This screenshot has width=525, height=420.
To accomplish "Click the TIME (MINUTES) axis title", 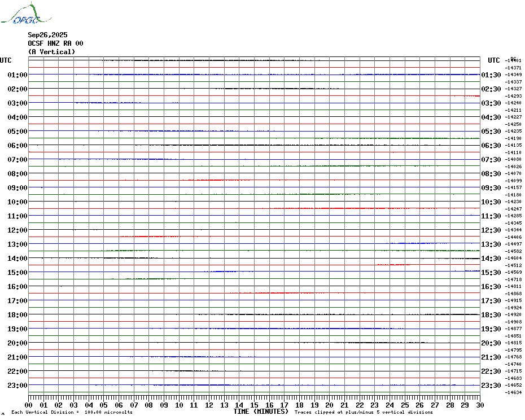I will (x=261, y=412).
